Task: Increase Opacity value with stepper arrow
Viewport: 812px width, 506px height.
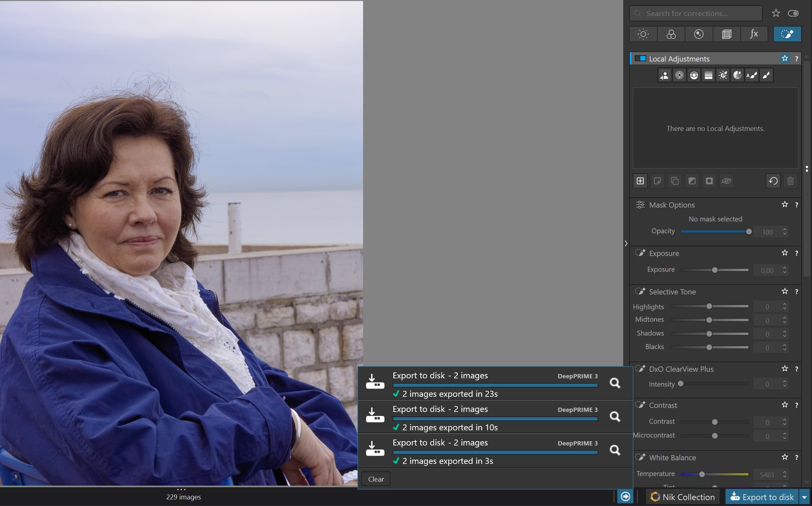Action: click(x=785, y=229)
